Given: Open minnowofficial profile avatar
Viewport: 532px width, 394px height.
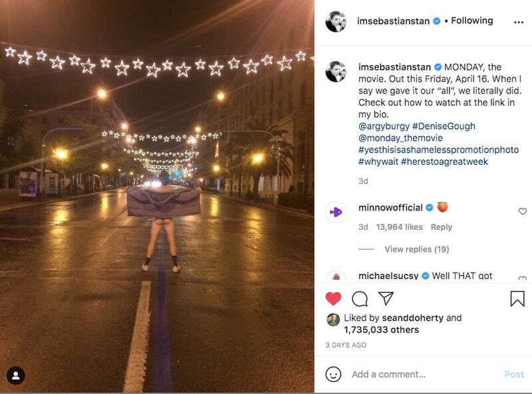Looking at the screenshot, I should [x=336, y=212].
